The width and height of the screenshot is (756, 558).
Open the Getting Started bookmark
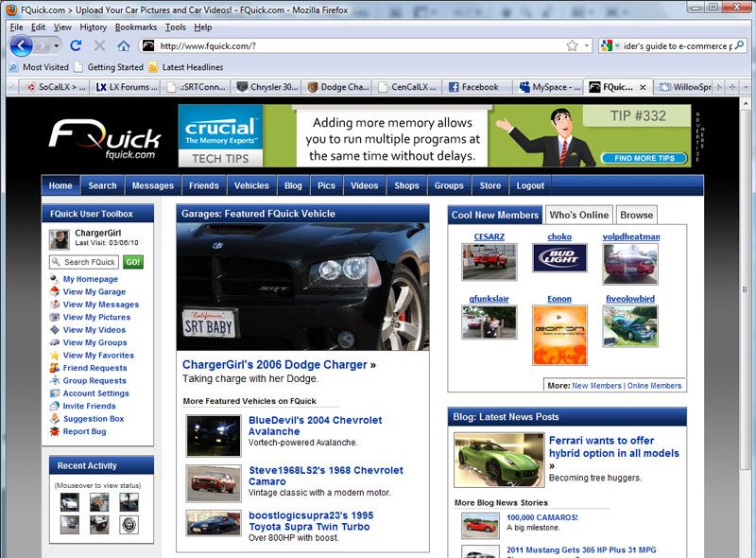coord(109,67)
